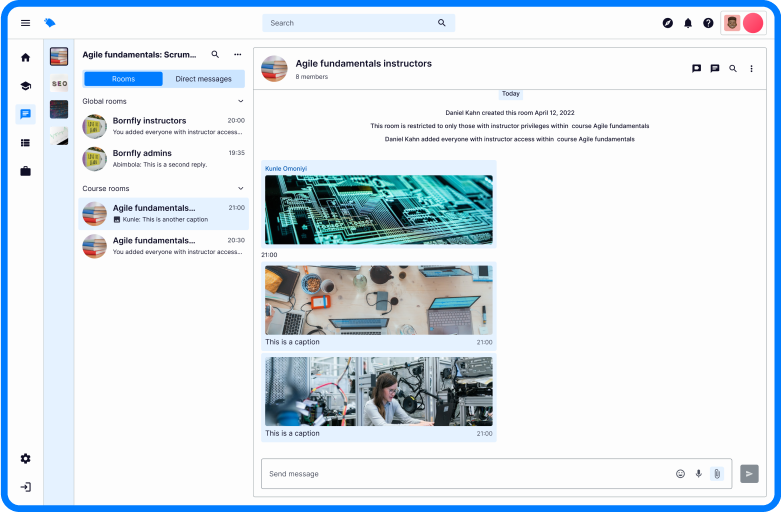Open notifications bell
Viewport: 781px width, 512px height.
pyautogui.click(x=688, y=23)
